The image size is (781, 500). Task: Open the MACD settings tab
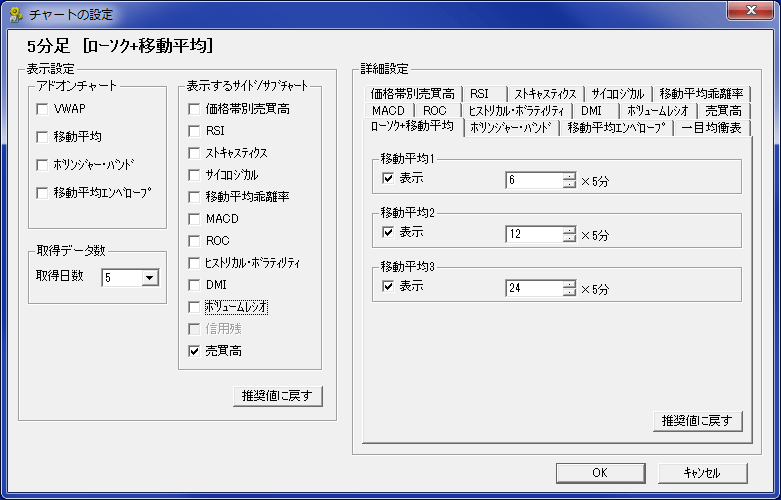coord(387,110)
